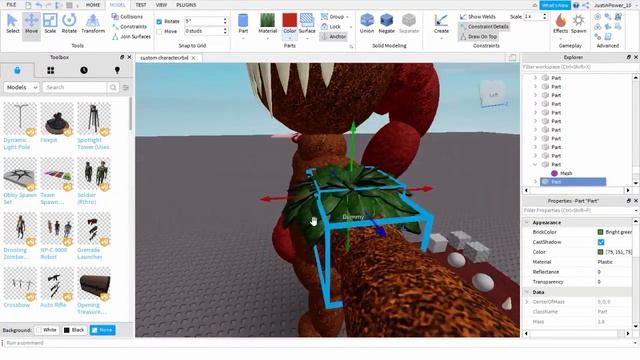Viewport: 640px width, 360px height.
Task: Select the custom-character.rbxl document tab
Action: [x=164, y=58]
